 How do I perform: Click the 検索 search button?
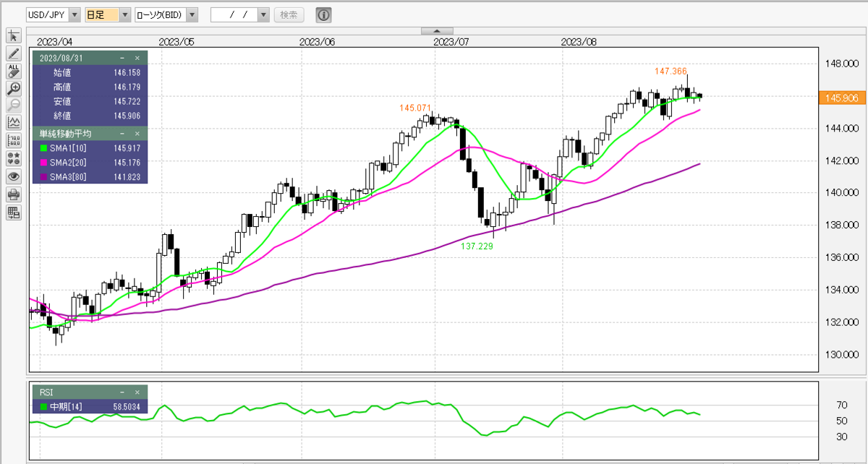[289, 14]
